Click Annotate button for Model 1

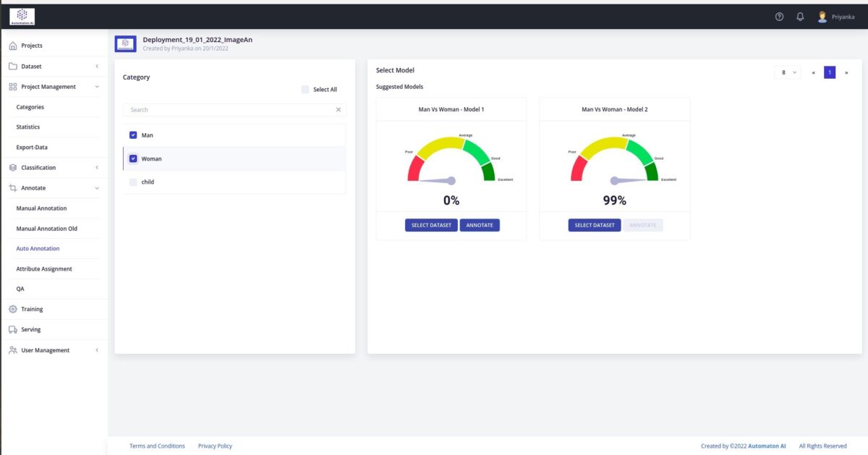tap(479, 225)
